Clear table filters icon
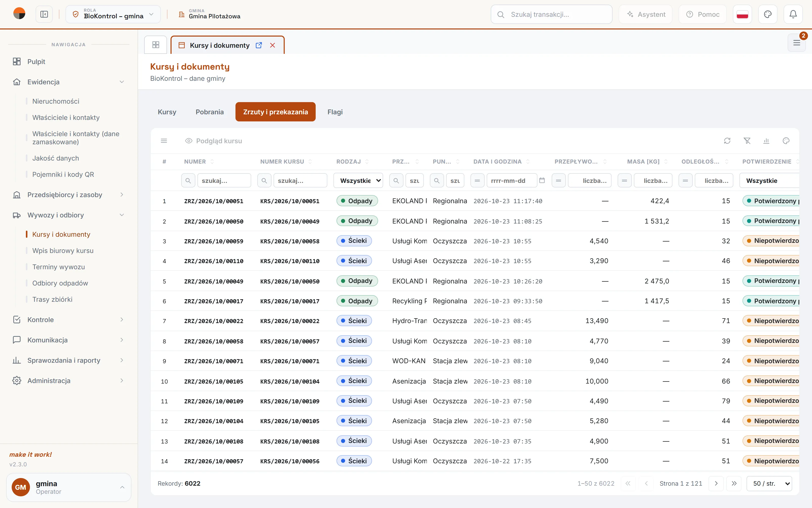Viewport: 812px width, 508px height. point(747,141)
